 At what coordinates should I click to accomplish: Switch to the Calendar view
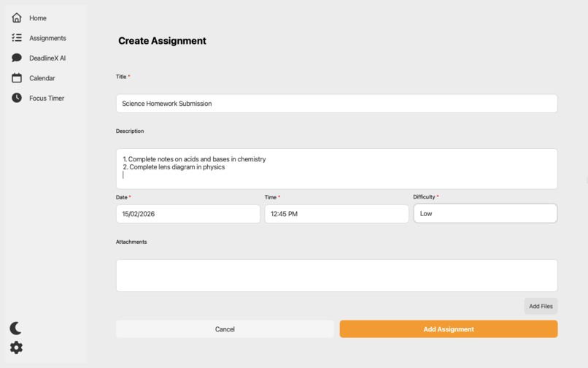point(42,78)
